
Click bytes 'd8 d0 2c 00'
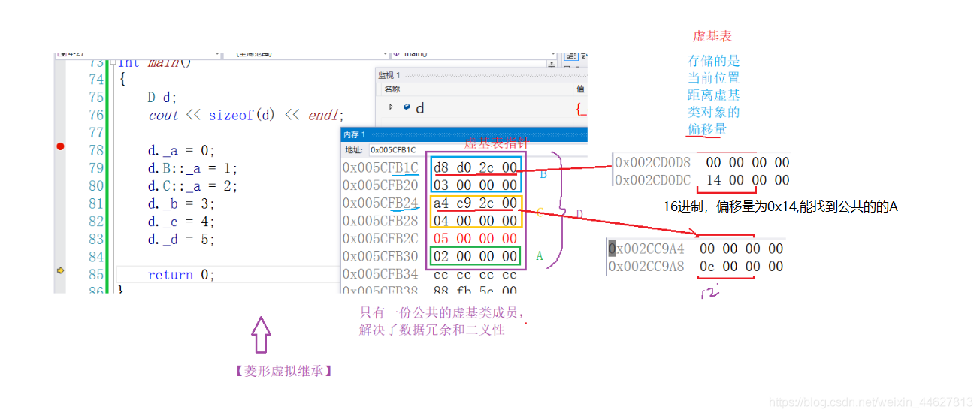coord(476,167)
